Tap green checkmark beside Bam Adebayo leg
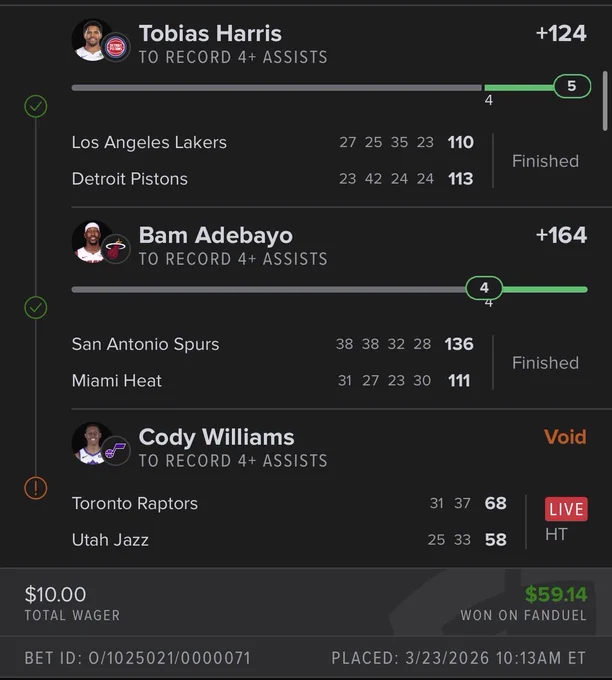Viewport: 612px width, 680px height. pos(36,308)
